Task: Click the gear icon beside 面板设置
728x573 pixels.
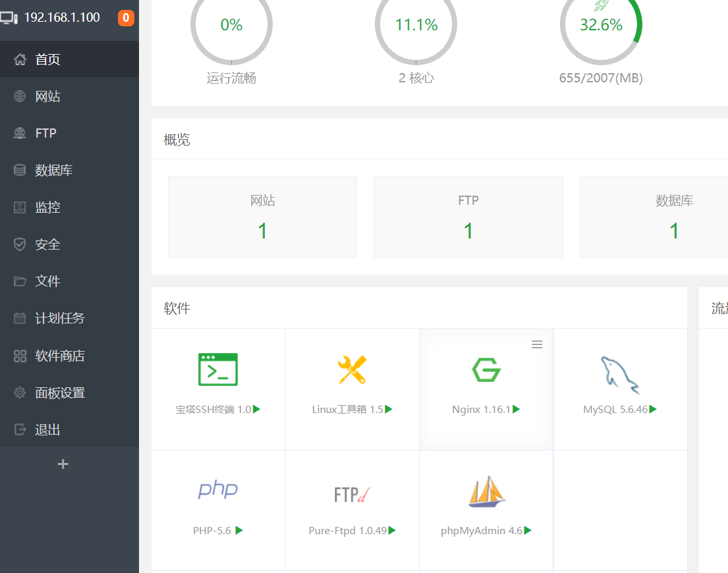Action: click(20, 393)
